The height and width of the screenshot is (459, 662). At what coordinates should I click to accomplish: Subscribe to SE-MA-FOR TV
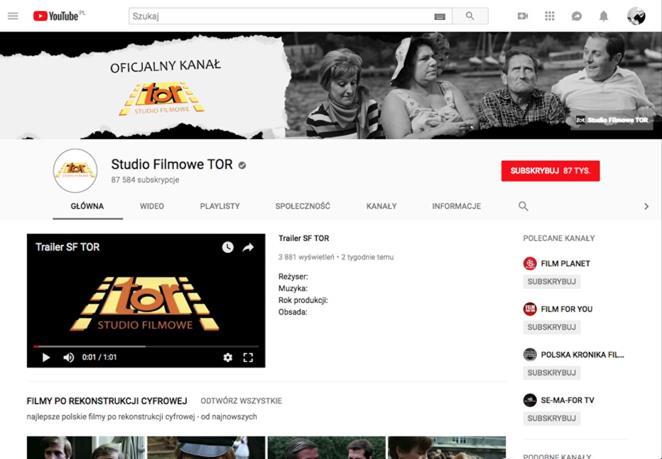(x=551, y=418)
